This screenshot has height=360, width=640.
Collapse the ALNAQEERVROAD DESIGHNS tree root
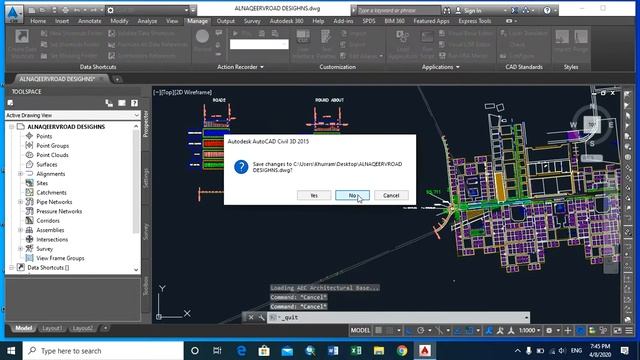point(12,127)
